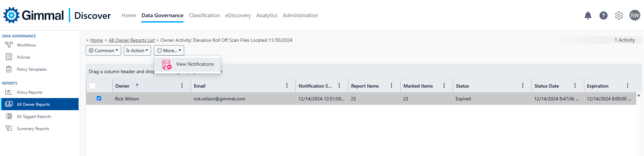
Task: Go to Home breadcrumb link
Action: pos(96,40)
